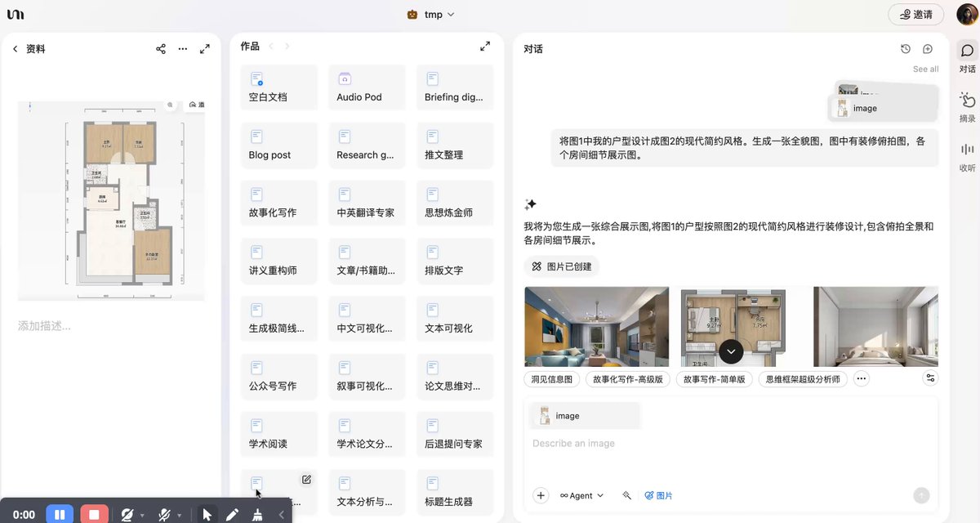Select the magic wand icon in the input bar
The width and height of the screenshot is (980, 523).
626,495
